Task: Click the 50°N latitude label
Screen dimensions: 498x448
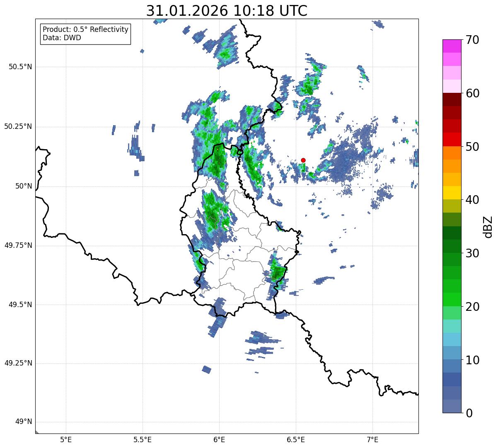Action: pyautogui.click(x=24, y=186)
